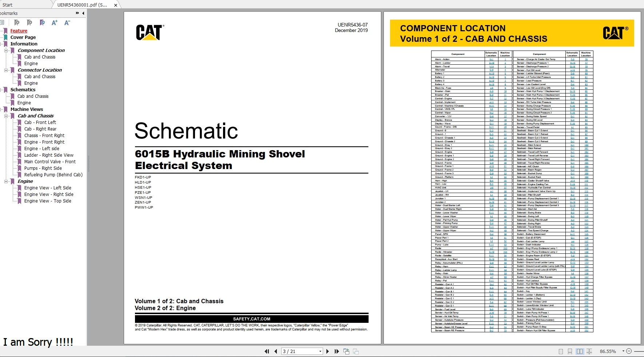Open the Schematics bookmark
Image resolution: width=644 pixels, height=357 pixels.
point(23,90)
